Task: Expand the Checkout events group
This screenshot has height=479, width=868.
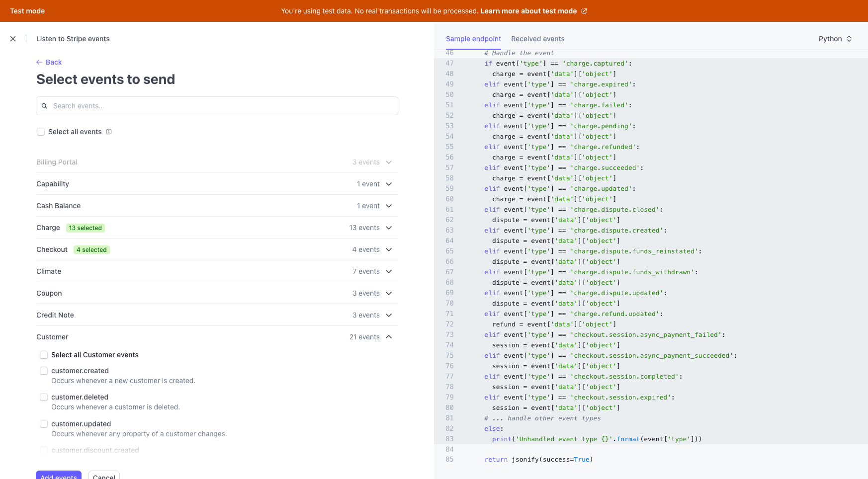Action: pos(389,249)
